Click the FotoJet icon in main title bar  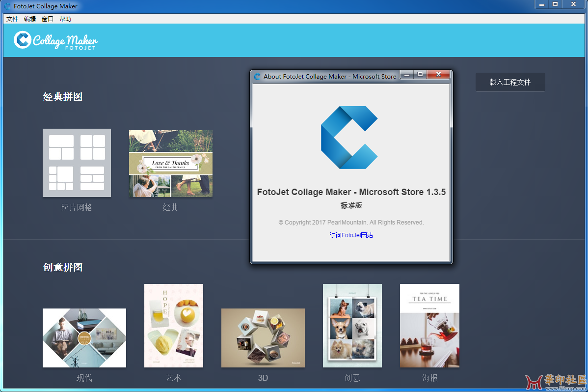coord(7,6)
